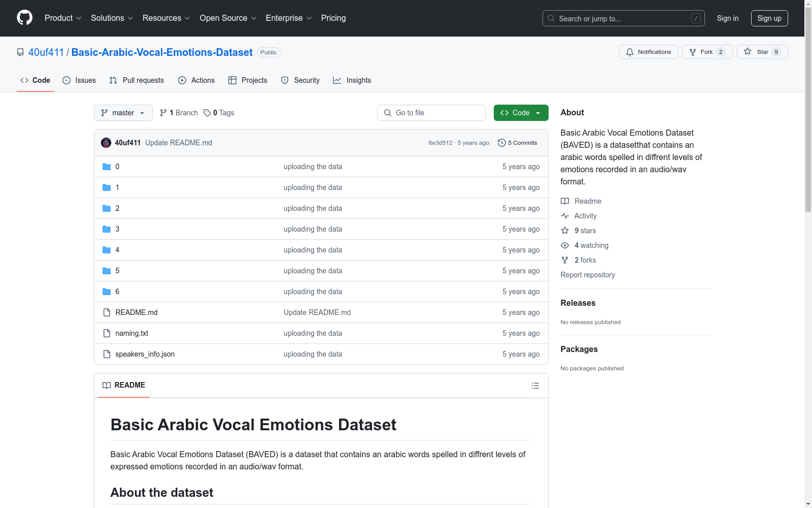Expand the Product menu

point(63,18)
